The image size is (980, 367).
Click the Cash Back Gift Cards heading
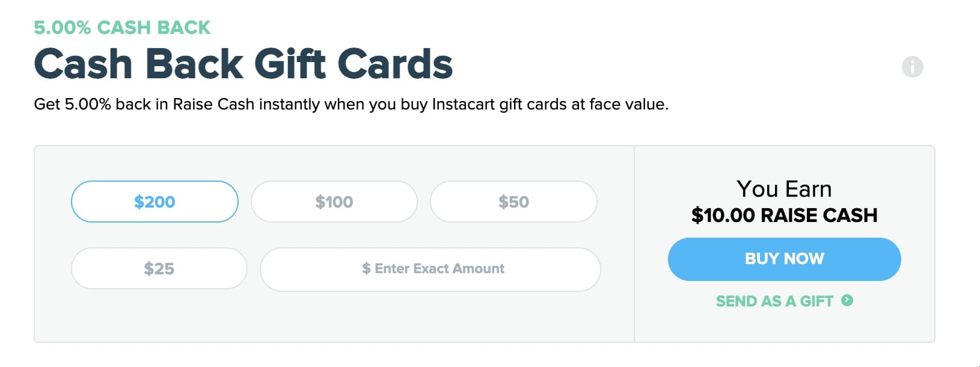243,64
